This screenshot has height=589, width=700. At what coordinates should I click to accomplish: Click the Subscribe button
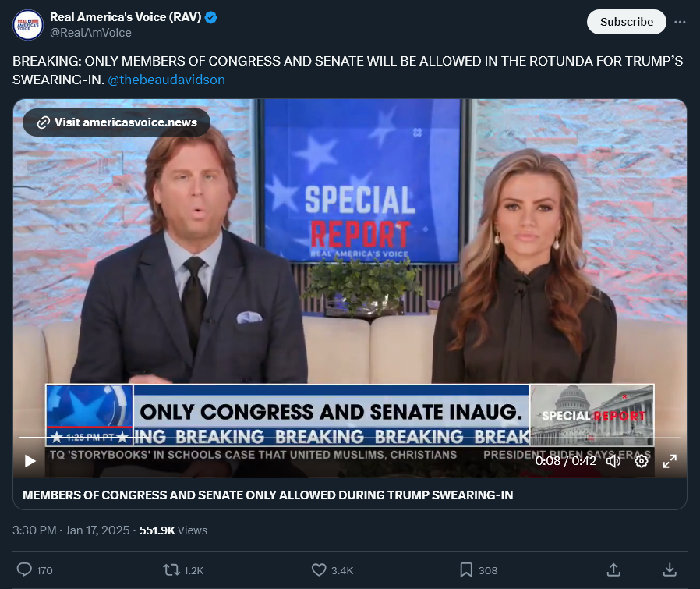click(627, 22)
